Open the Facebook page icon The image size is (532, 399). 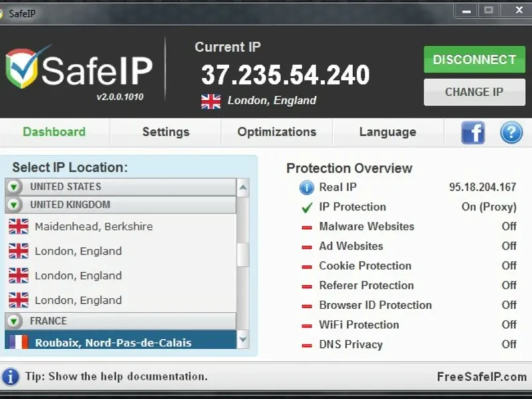click(473, 132)
